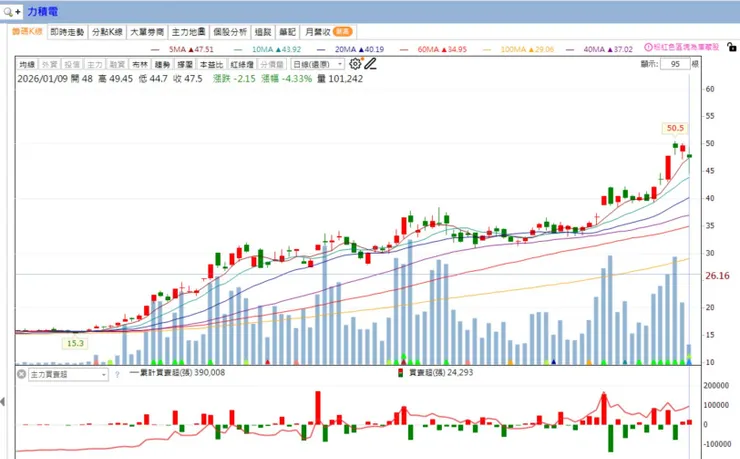Viewport: 740px width, 459px height.
Task: Switch to the 即時走勢 tab
Action: (67, 32)
